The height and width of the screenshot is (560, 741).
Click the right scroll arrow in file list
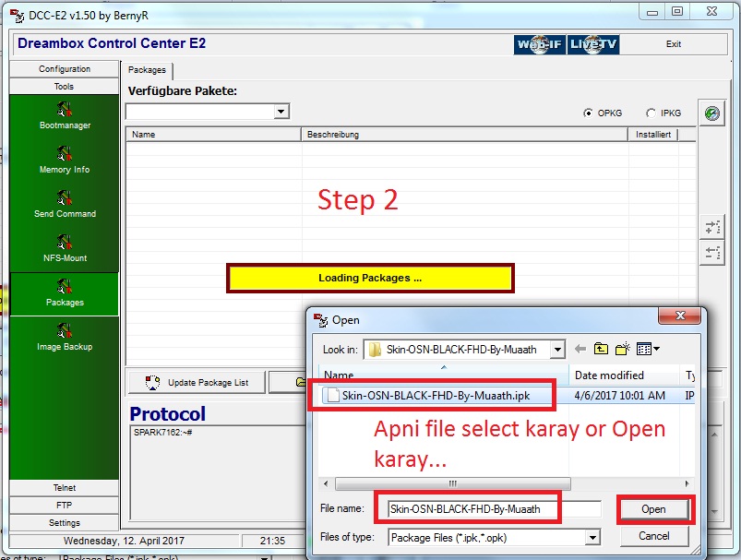[x=687, y=483]
